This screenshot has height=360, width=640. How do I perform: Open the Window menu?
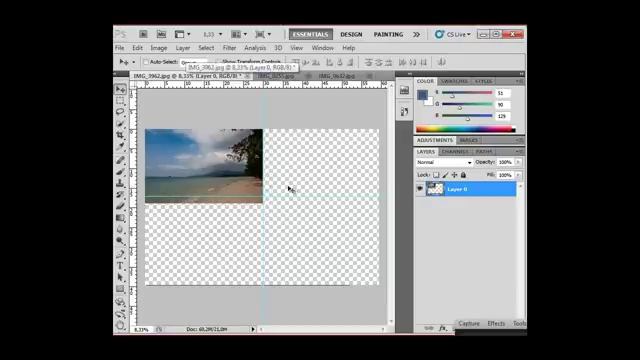[322, 48]
